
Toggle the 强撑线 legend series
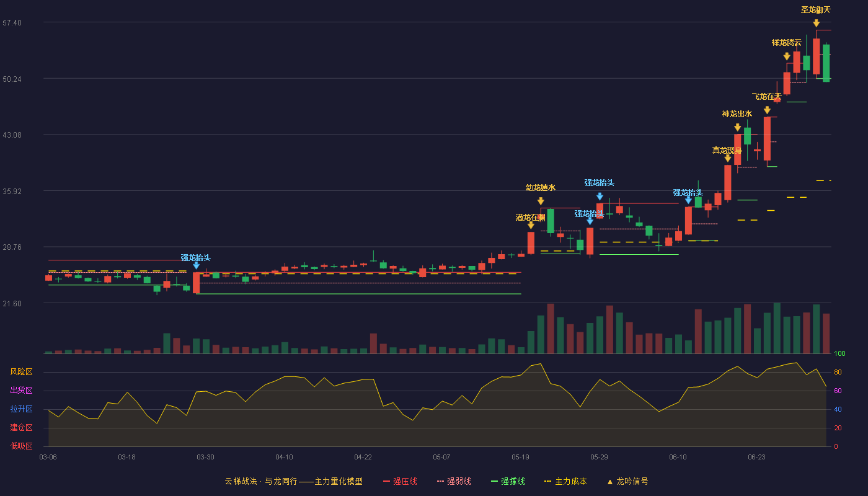pyautogui.click(x=508, y=481)
